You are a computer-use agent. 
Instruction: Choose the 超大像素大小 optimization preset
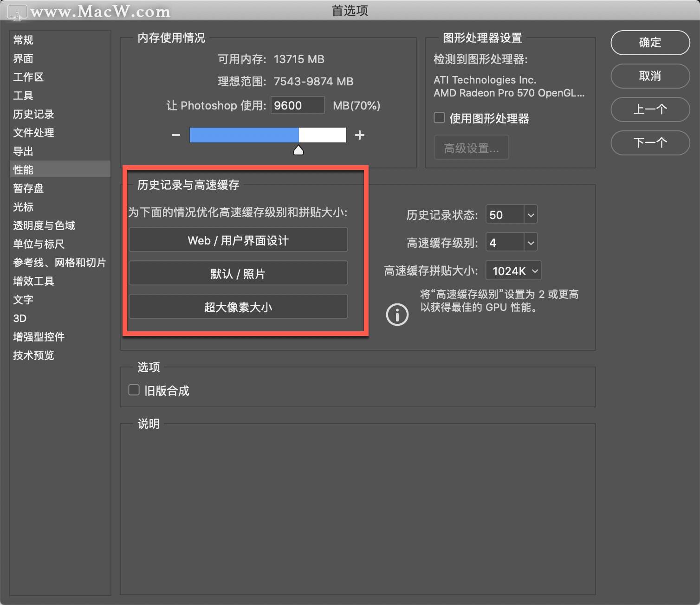click(238, 307)
